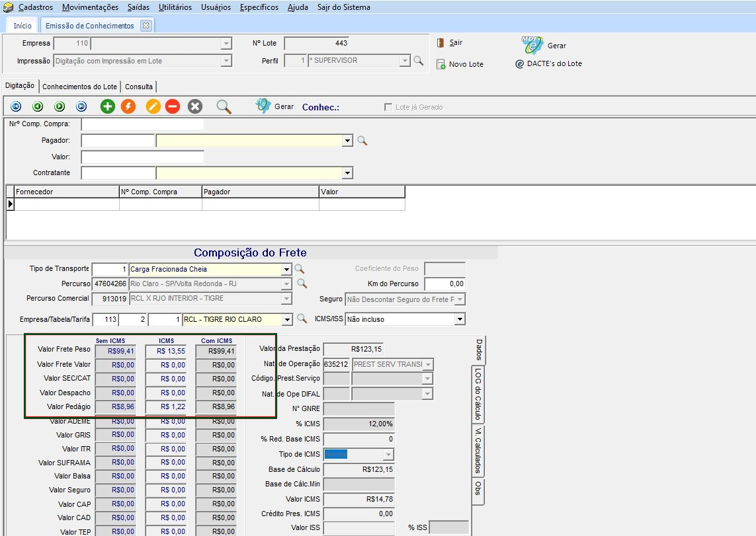This screenshot has width=756, height=536.
Task: Open the Tipo de ICMS dropdown
Action: pyautogui.click(x=388, y=455)
